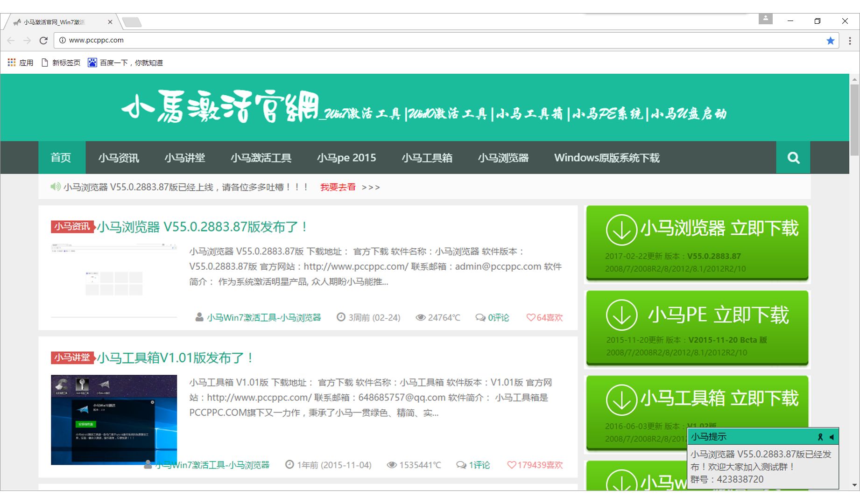Open the 小马浏览器 navigation item
The height and width of the screenshot is (504, 860).
(x=503, y=158)
